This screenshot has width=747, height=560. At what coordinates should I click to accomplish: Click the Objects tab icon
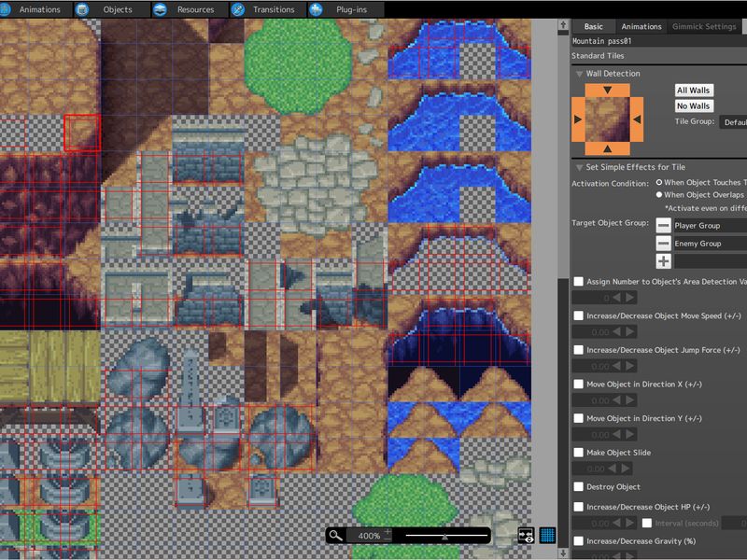pos(82,9)
